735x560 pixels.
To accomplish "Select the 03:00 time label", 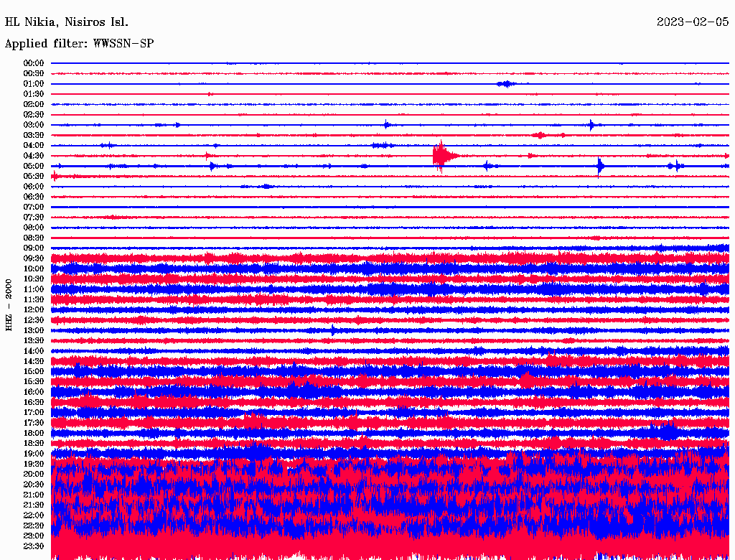I will point(33,125).
